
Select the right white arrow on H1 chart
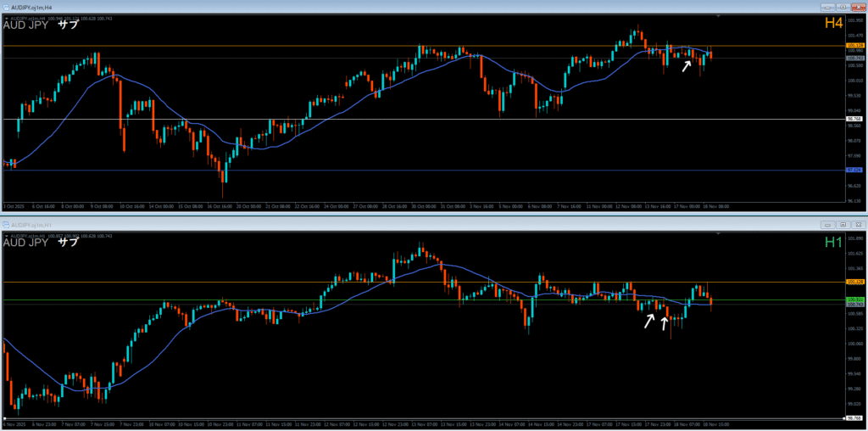click(x=665, y=323)
